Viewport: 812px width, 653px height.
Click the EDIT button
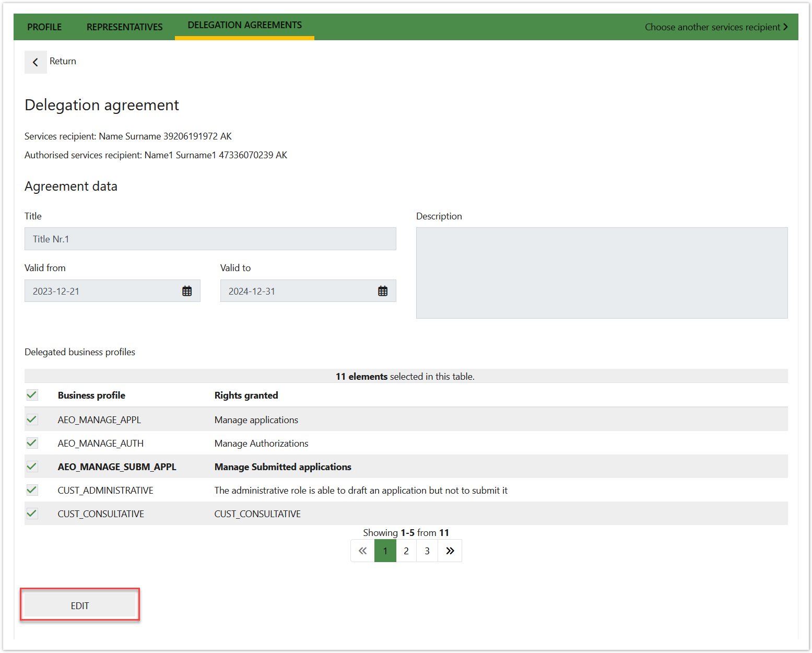(x=80, y=605)
